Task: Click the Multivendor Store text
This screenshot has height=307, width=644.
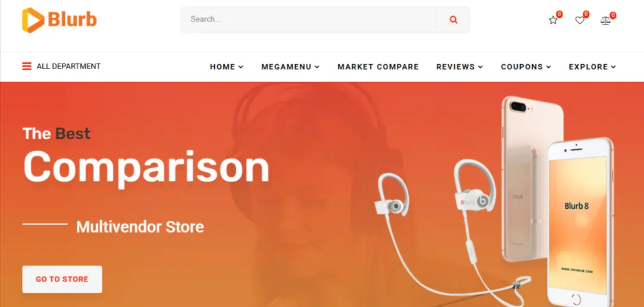Action: pos(140,227)
